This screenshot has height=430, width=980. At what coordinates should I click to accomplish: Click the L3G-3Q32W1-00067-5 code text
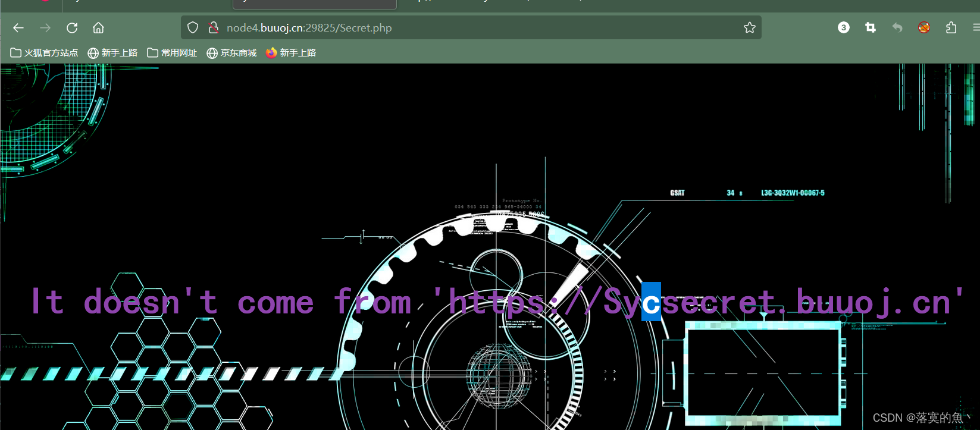pos(793,193)
